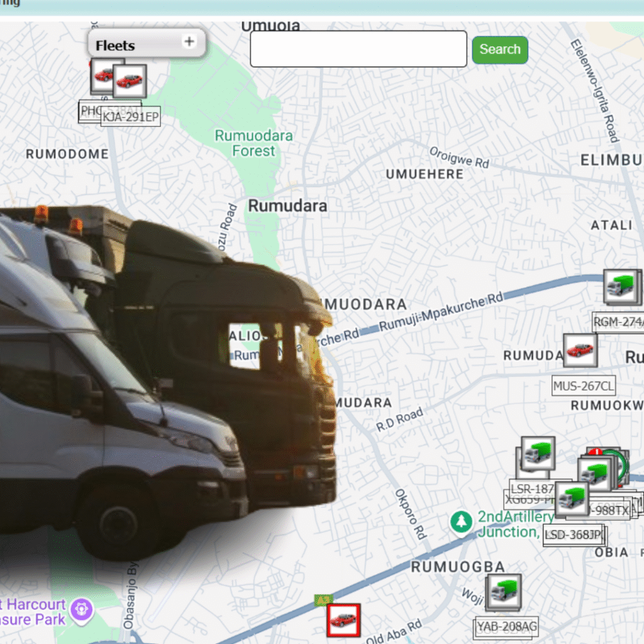The height and width of the screenshot is (644, 644).
Task: Expand the Fleets panel with plus icon
Action: pos(189,42)
